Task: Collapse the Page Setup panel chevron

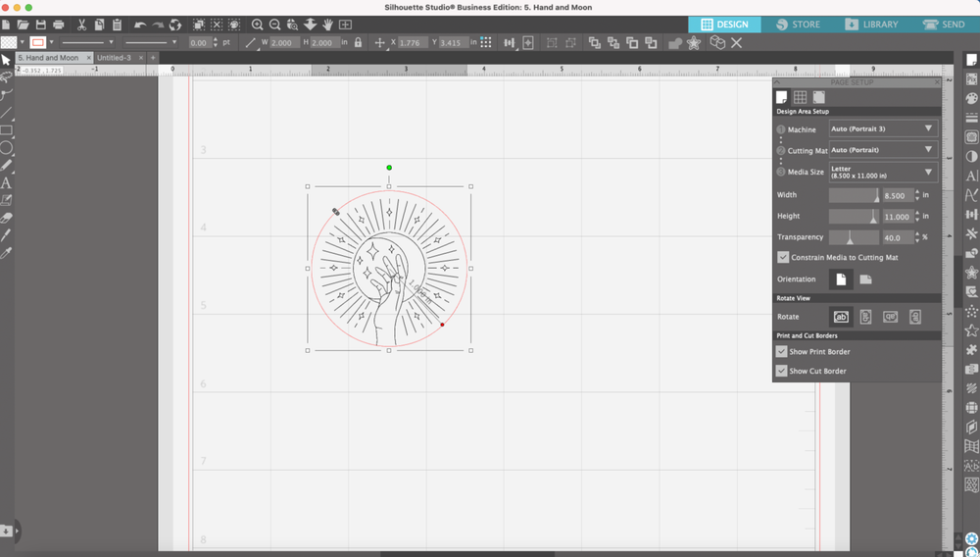Action: pyautogui.click(x=777, y=82)
